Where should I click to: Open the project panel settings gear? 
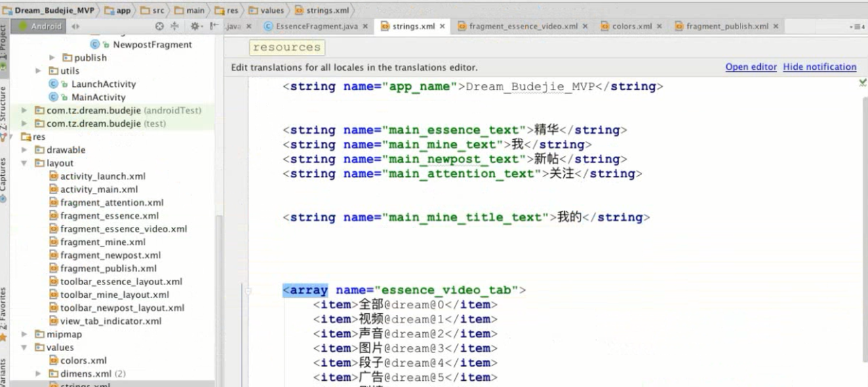pyautogui.click(x=195, y=26)
